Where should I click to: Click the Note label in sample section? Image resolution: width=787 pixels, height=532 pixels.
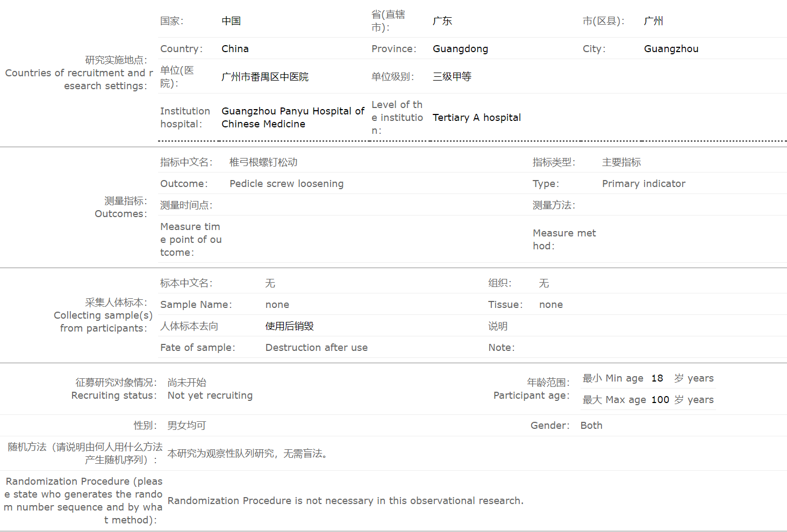click(x=501, y=348)
